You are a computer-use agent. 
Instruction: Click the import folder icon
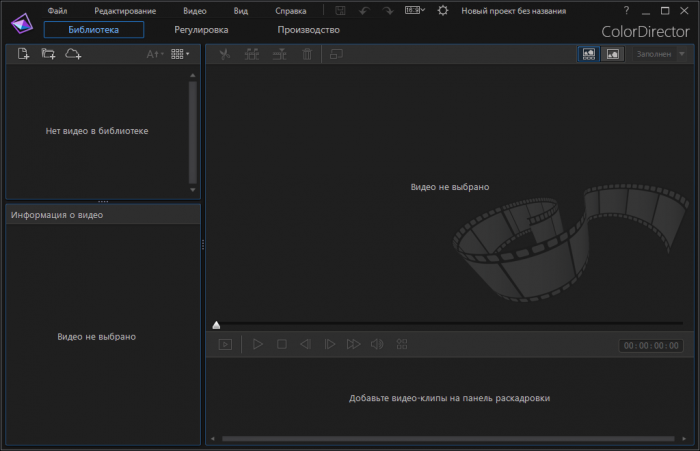click(48, 54)
